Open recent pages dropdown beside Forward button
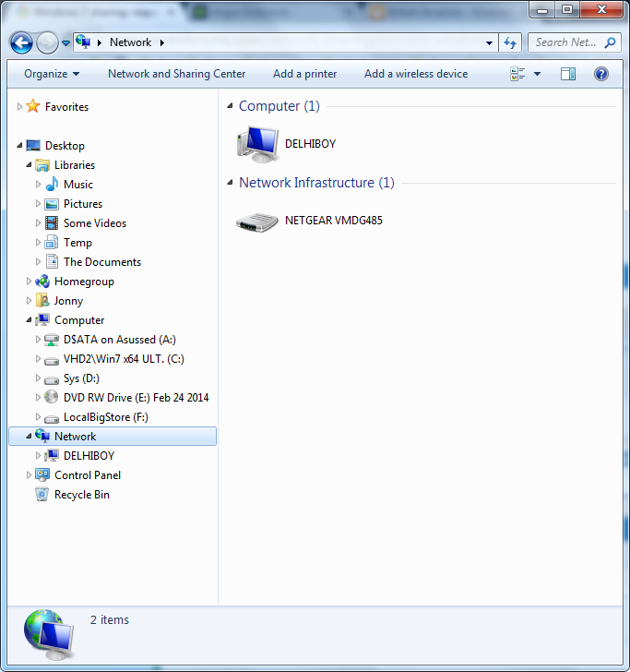The image size is (630, 672). (x=65, y=43)
